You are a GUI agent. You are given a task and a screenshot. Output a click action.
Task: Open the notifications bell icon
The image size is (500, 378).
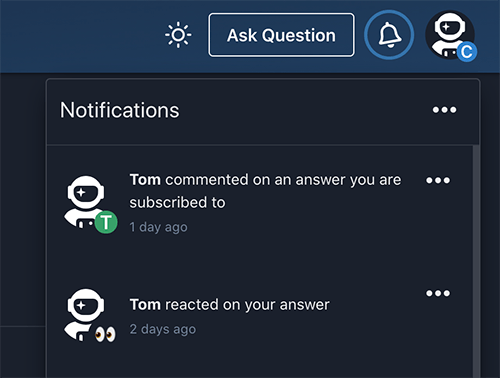[389, 35]
